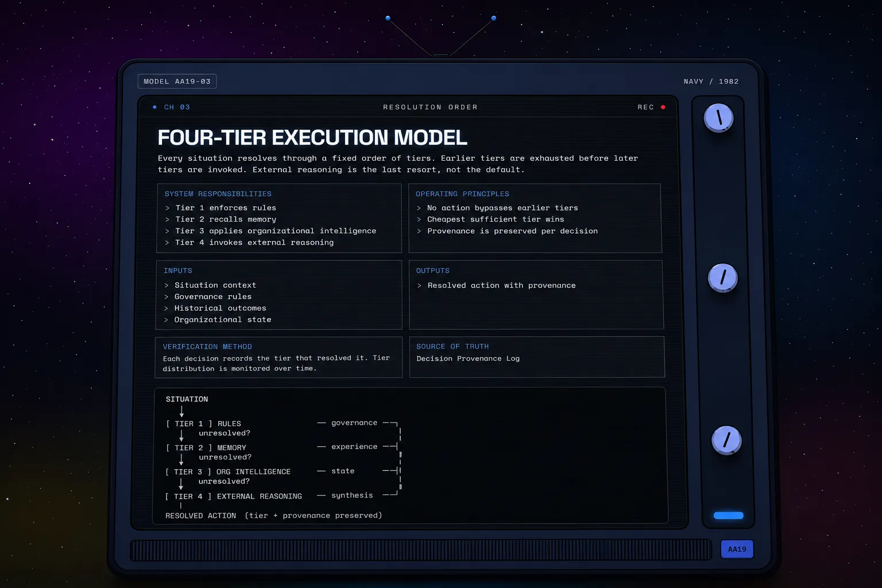
Task: Click '[ TIER 2 ] MEMORY' diagram node
Action: click(x=206, y=448)
